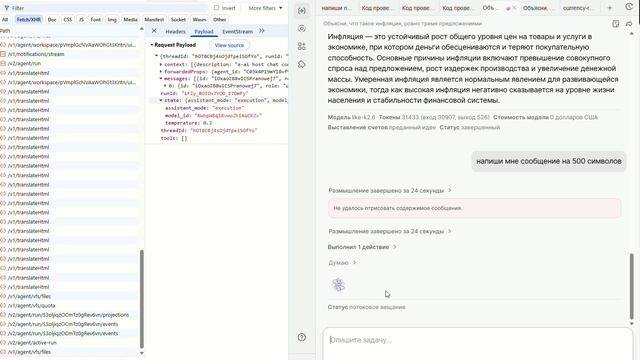Click the network list scrollbar thumb
This screenshot has height=360, width=640.
click(142, 299)
